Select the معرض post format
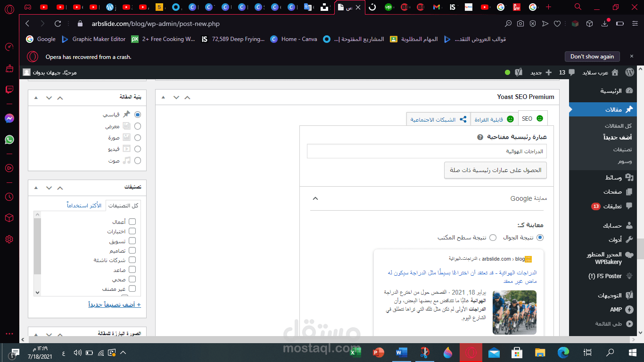The width and height of the screenshot is (644, 362). click(138, 126)
